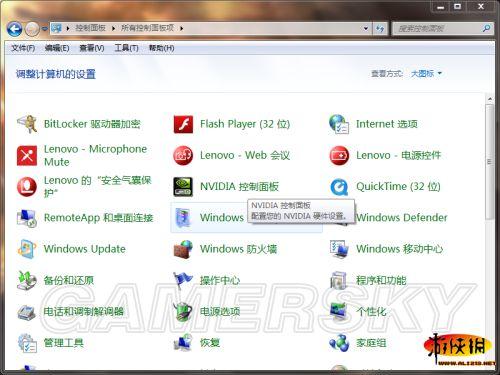Open the Lenovo airbag protection icon
This screenshot has width=500, height=375.
[x=27, y=186]
